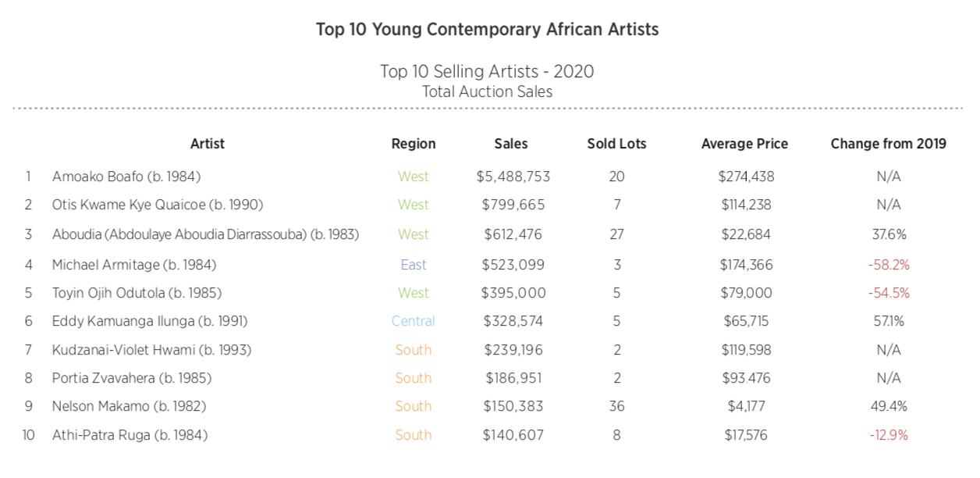
Task: Select Nelson Makamo (b. 1982)
Action: tap(129, 406)
